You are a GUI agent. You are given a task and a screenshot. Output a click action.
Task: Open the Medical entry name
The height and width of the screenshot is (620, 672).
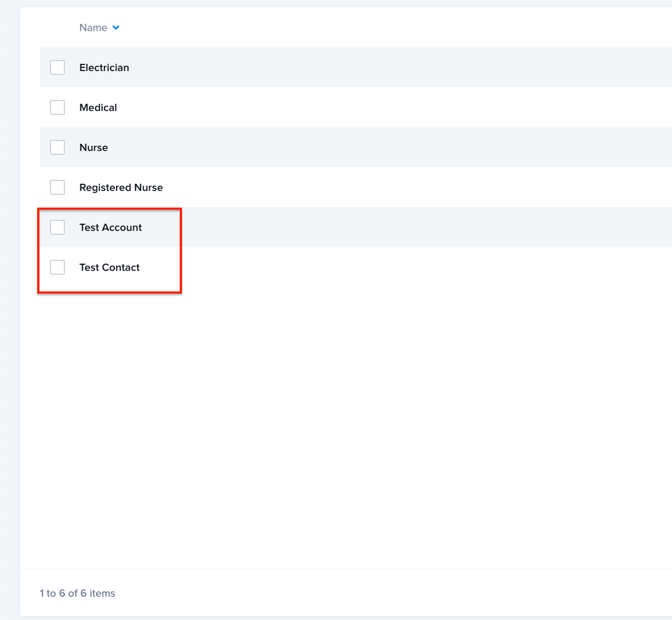click(x=98, y=108)
